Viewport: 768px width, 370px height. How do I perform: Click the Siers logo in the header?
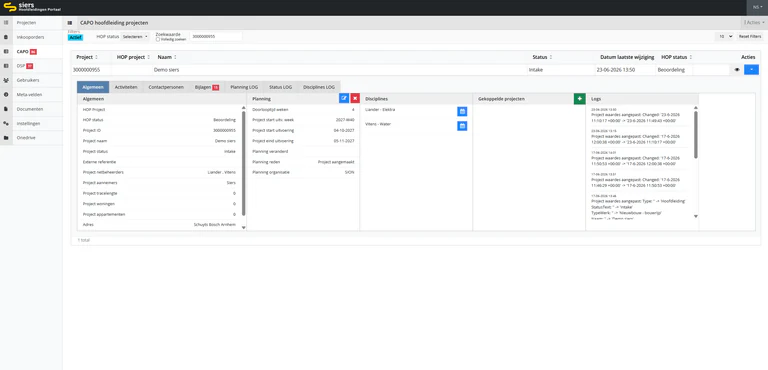[x=32, y=7]
